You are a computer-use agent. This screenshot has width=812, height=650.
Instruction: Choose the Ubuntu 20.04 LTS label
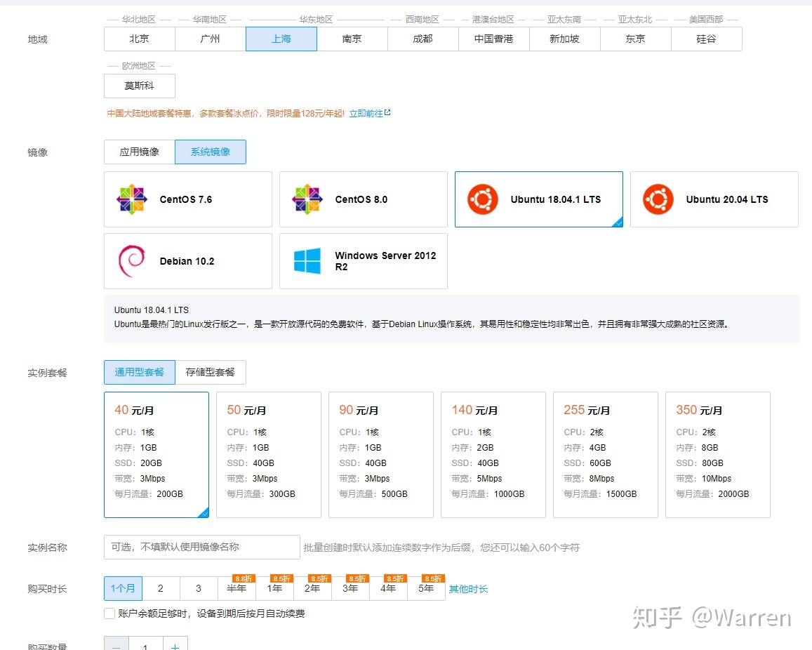click(x=727, y=199)
